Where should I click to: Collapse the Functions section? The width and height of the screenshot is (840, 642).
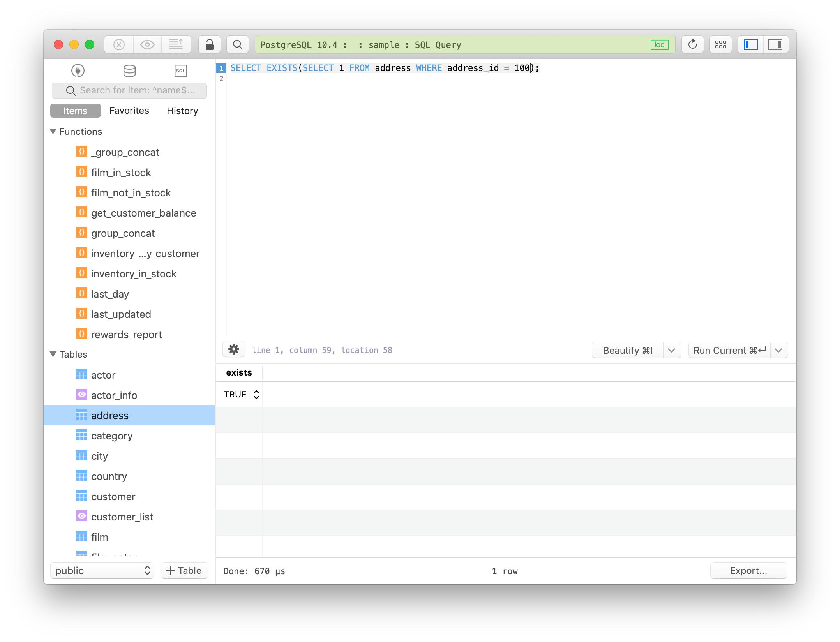point(53,131)
